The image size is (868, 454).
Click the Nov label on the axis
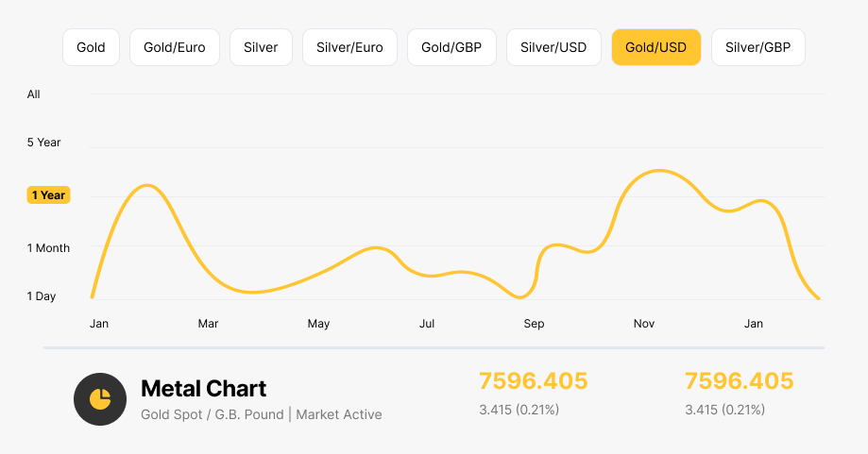point(644,324)
